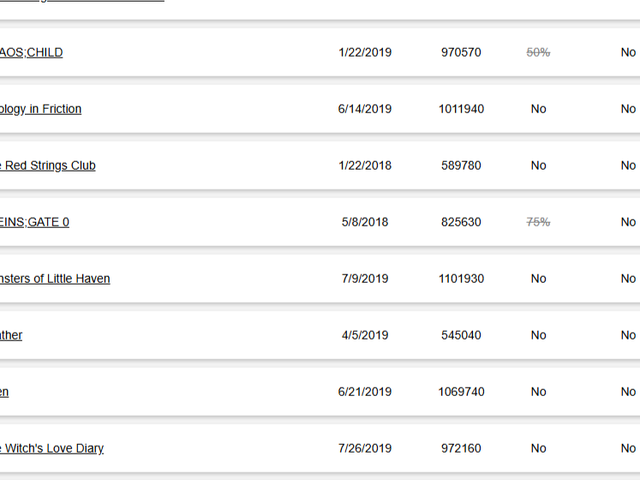The height and width of the screenshot is (480, 640).
Task: Select the date 1/22/2019
Action: 365,52
